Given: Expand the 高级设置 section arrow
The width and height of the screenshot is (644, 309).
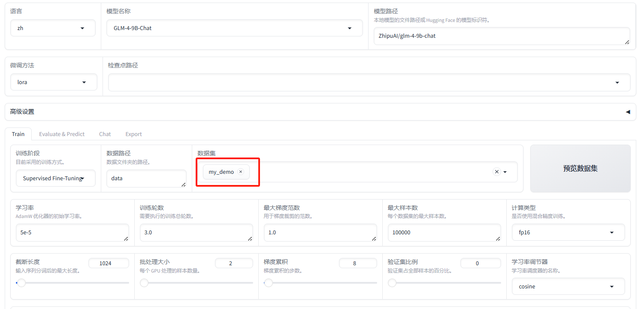Looking at the screenshot, I should click(628, 112).
